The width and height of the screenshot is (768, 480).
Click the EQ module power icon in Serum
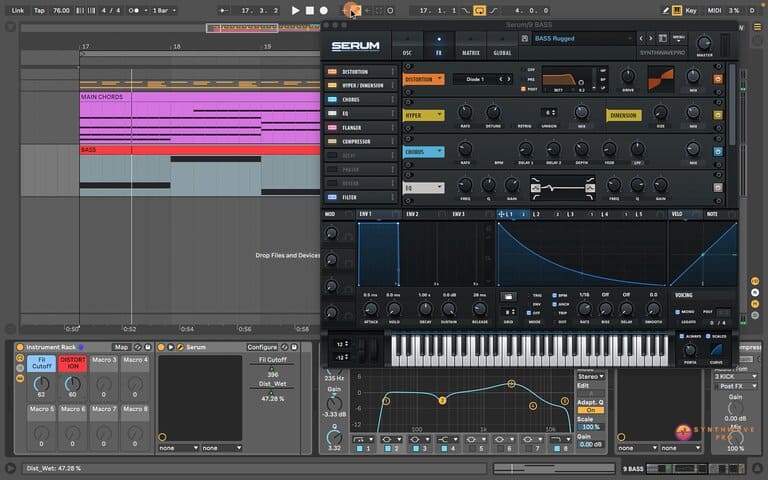(x=718, y=188)
